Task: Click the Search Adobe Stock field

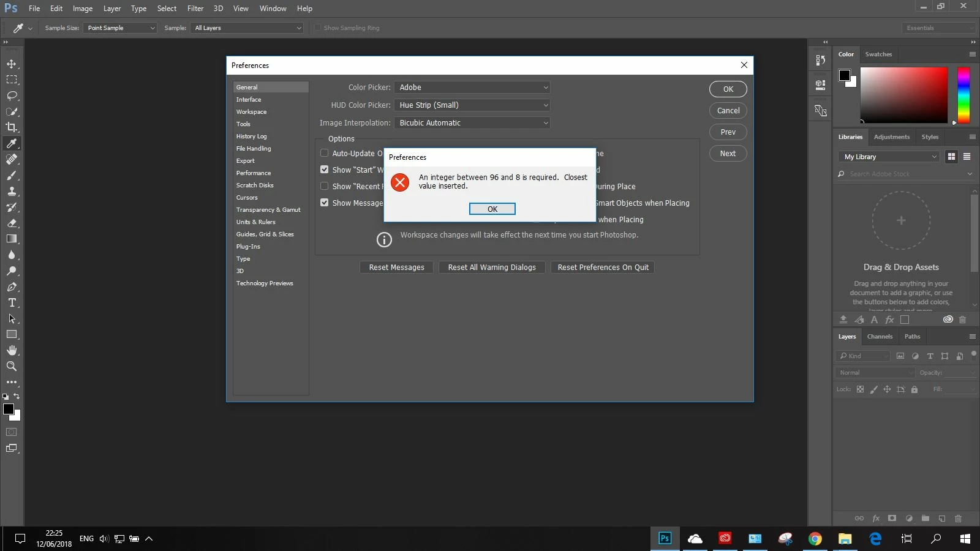Action: coord(905,174)
